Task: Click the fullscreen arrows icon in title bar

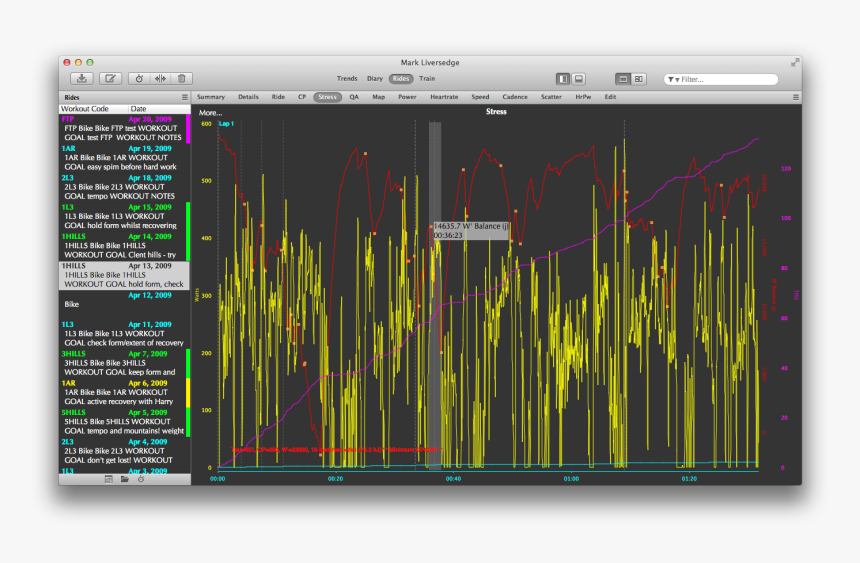Action: (794, 63)
